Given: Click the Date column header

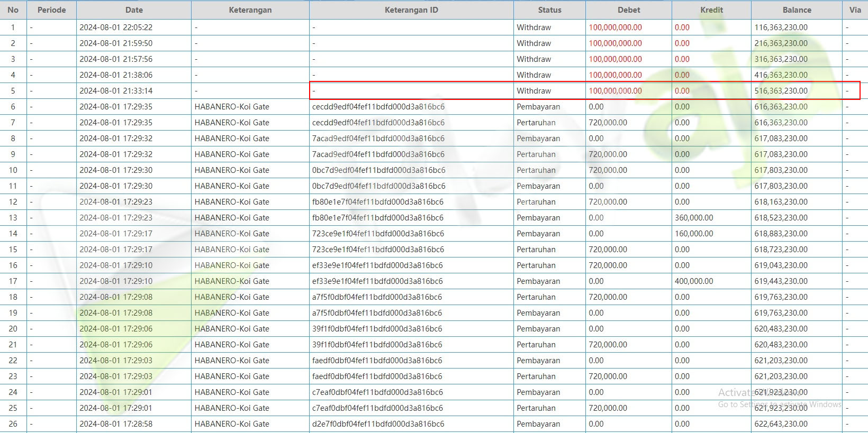Looking at the screenshot, I should coord(134,10).
